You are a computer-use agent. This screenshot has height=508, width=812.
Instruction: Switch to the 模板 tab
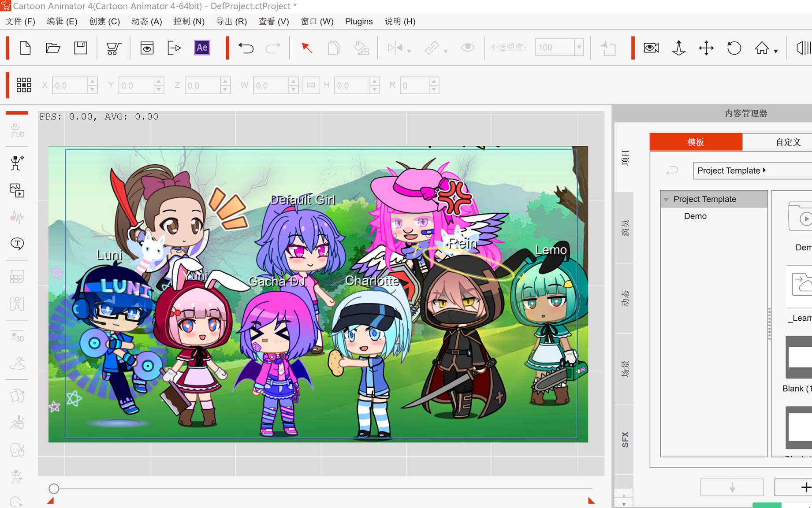coord(696,142)
